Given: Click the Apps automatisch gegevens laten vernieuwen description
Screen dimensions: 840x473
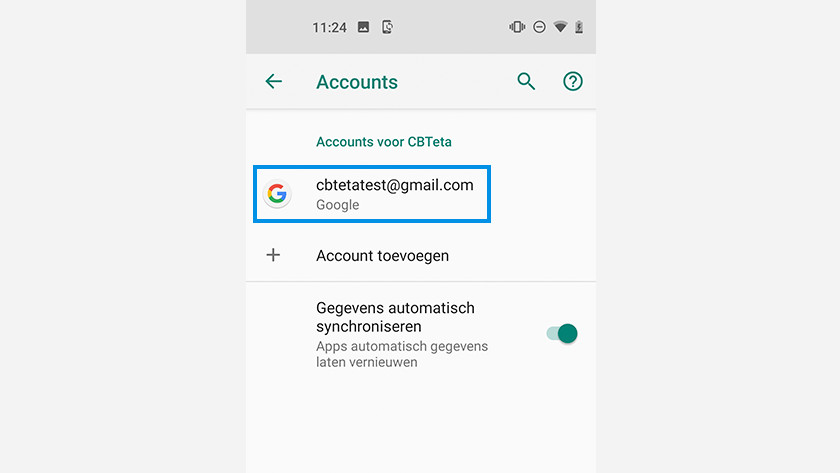Looking at the screenshot, I should pyautogui.click(x=402, y=354).
